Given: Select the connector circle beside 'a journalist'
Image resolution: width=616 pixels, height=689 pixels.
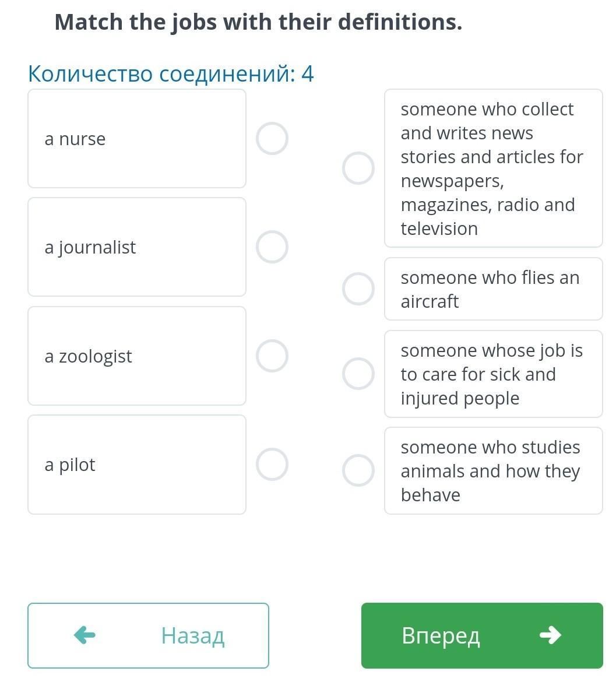Looking at the screenshot, I should point(272,247).
